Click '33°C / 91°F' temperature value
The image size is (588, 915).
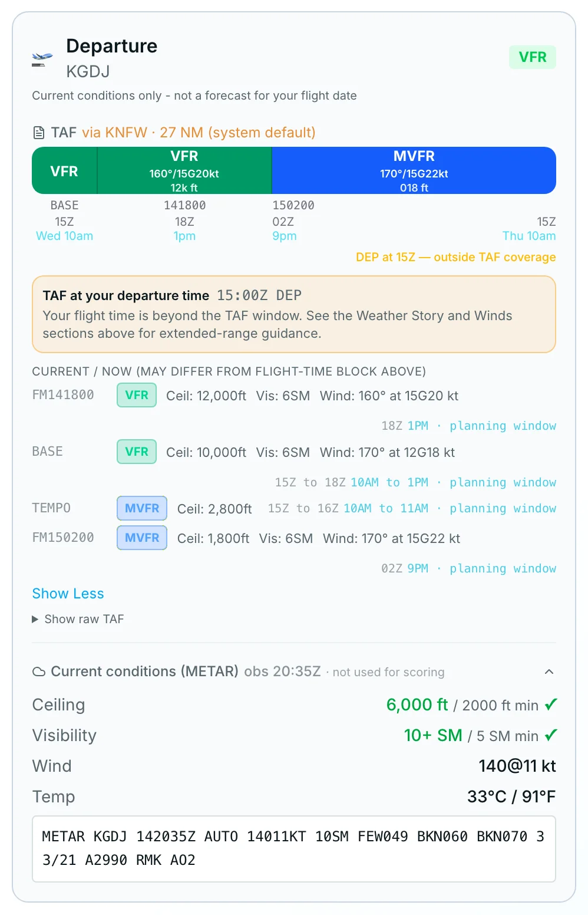[x=511, y=796]
